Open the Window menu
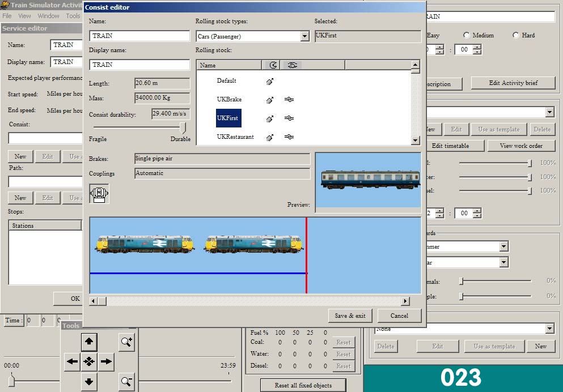 coord(48,16)
